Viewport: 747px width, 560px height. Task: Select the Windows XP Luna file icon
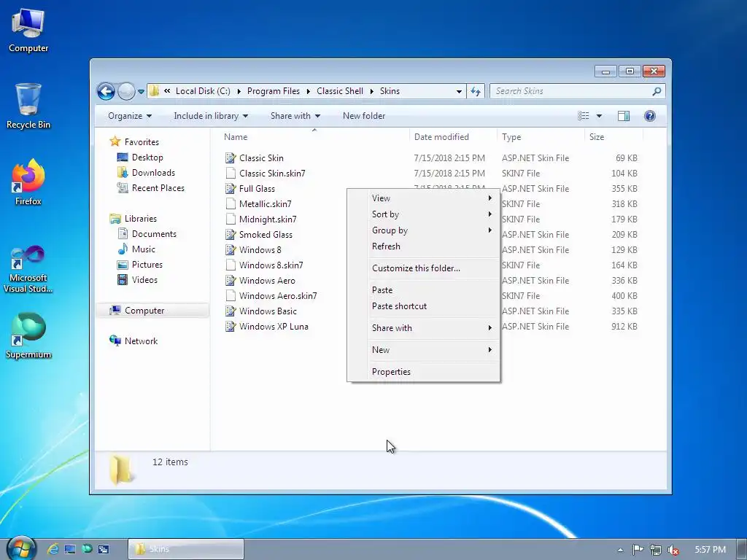(x=231, y=326)
